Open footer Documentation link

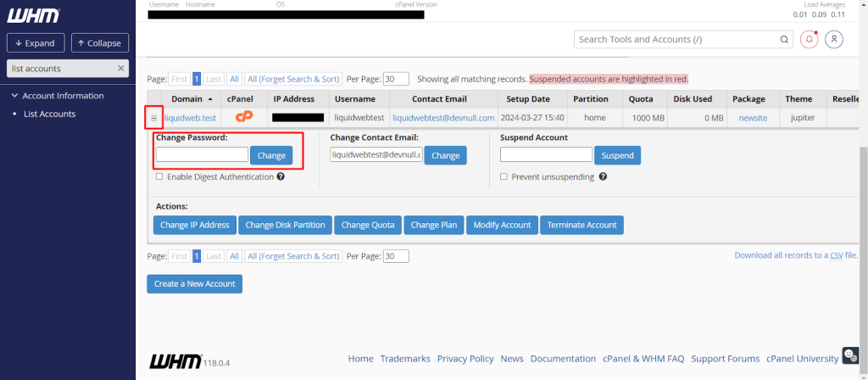[x=563, y=359]
